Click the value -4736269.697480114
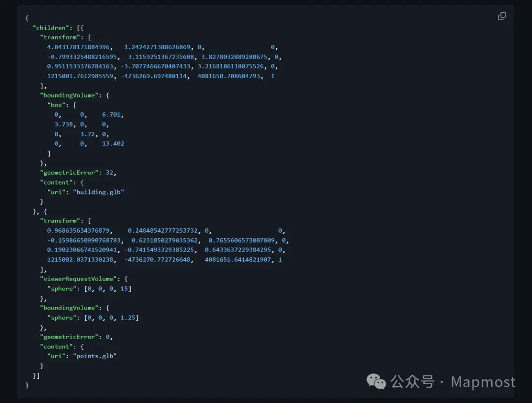 tap(153, 76)
